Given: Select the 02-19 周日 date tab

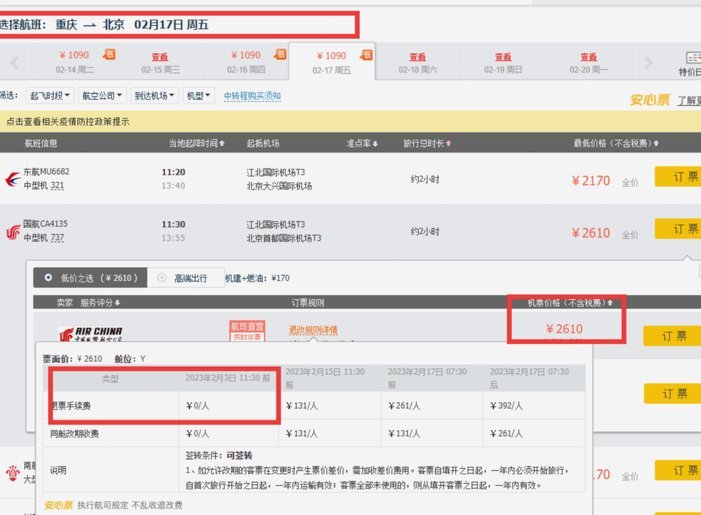Looking at the screenshot, I should (503, 62).
